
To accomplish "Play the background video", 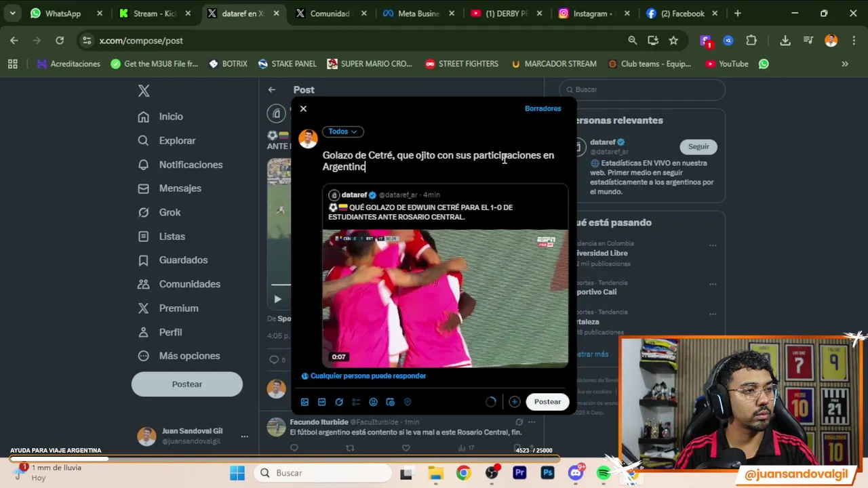I will pos(277,299).
